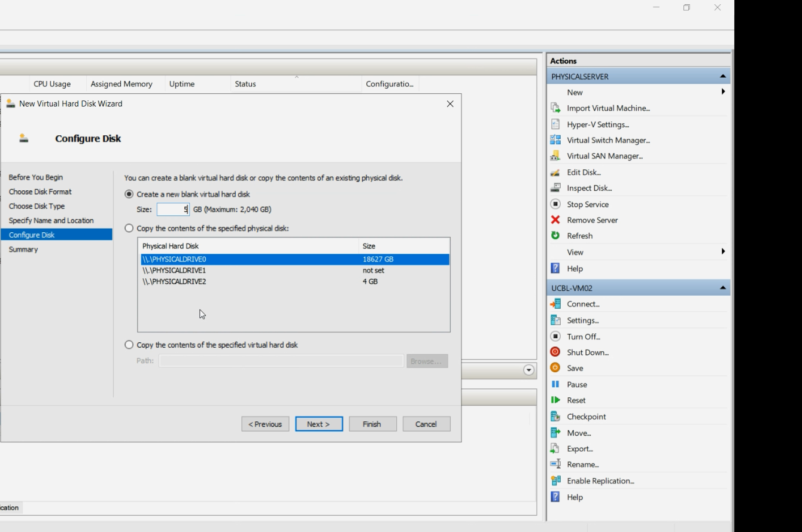Restore down the main window
Screen dimensions: 802x532
pyautogui.click(x=686, y=8)
